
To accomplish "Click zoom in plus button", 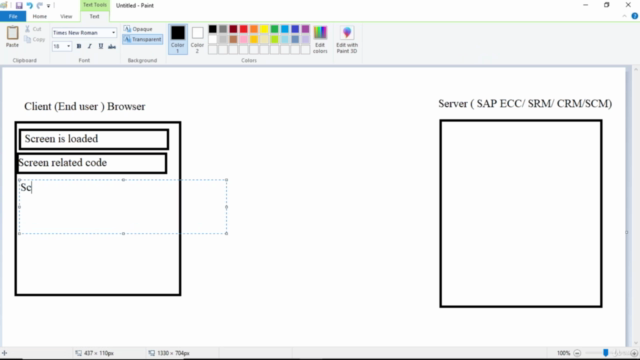I will tap(634, 353).
